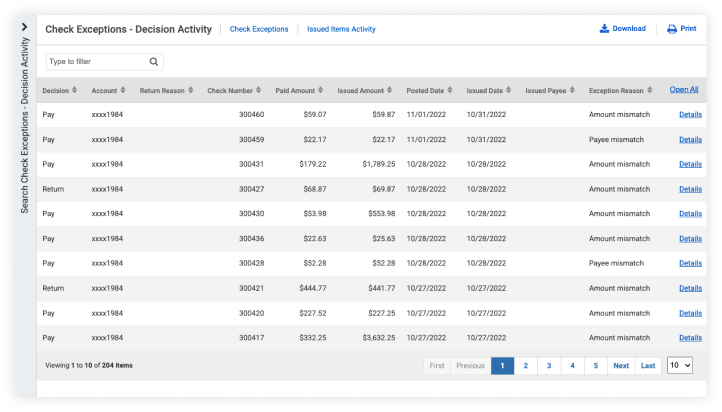
Task: Sort by Issued Amount column header
Action: pos(362,91)
